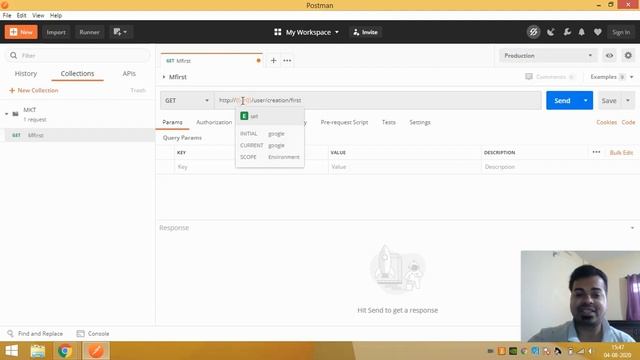Collapse the MKT collection
640x360 pixels.
(x=7, y=114)
